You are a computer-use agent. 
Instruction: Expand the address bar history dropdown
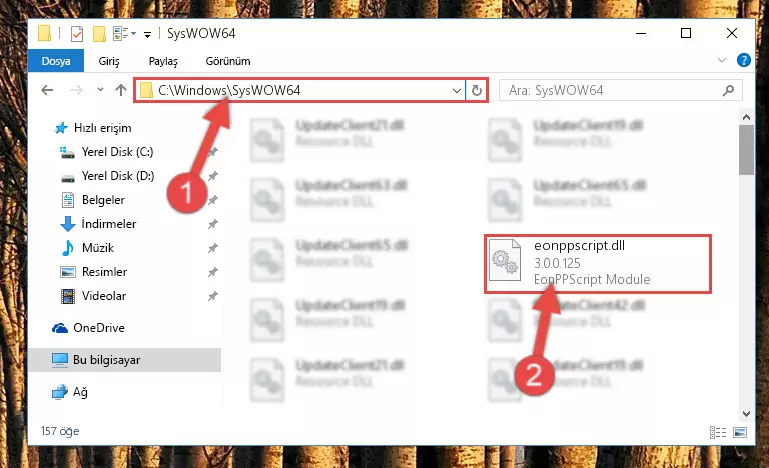(456, 90)
